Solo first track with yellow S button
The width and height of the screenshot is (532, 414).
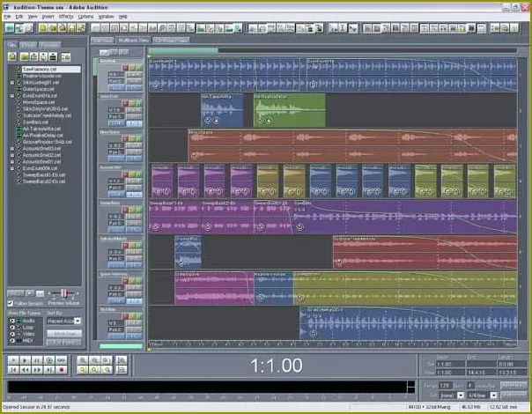pyautogui.click(x=132, y=68)
